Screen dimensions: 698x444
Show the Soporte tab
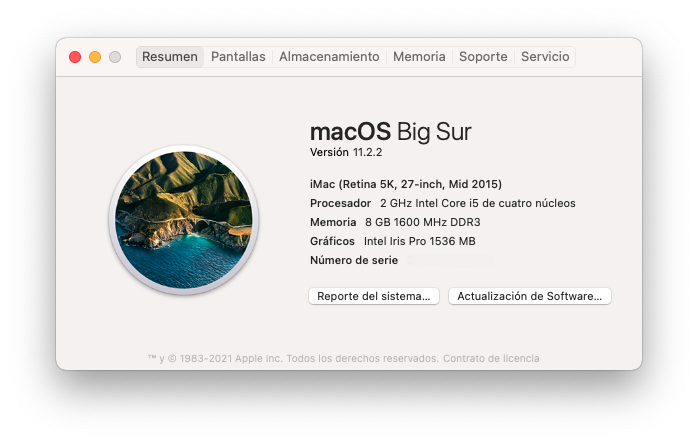tap(483, 57)
